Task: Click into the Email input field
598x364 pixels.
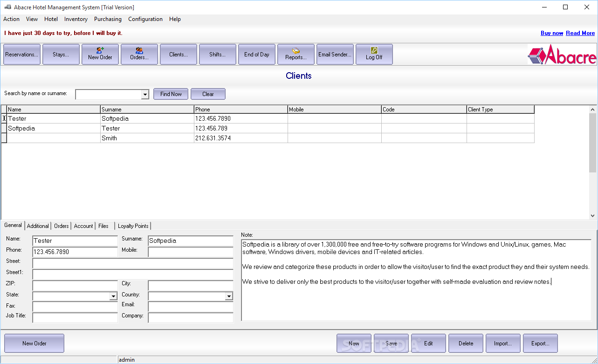Action: pyautogui.click(x=191, y=307)
